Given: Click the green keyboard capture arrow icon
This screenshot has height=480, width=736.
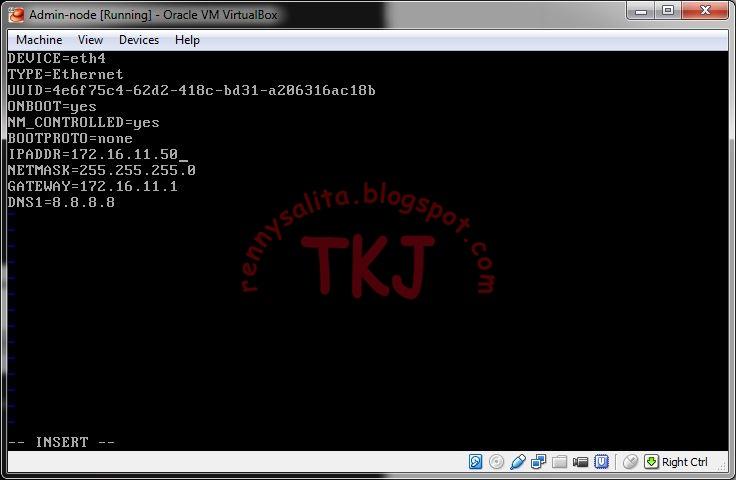Looking at the screenshot, I should pyautogui.click(x=651, y=462).
